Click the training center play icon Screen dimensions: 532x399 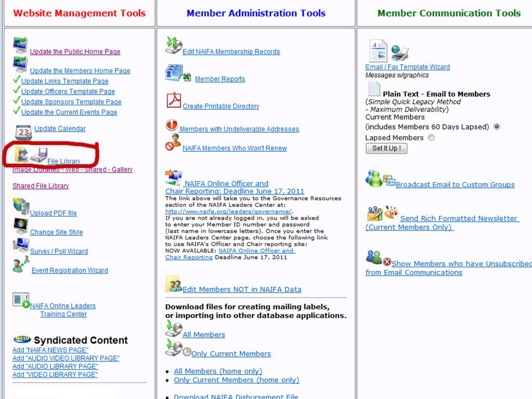click(x=21, y=300)
